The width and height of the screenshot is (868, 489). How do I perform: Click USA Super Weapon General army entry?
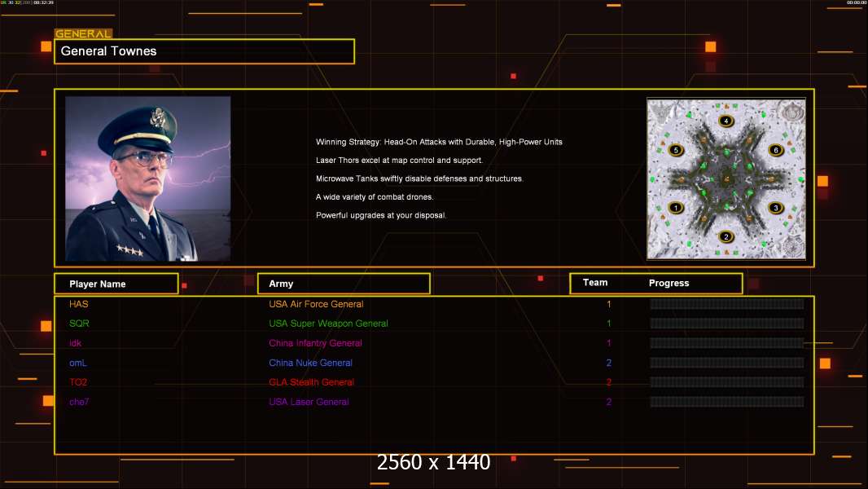pyautogui.click(x=328, y=324)
